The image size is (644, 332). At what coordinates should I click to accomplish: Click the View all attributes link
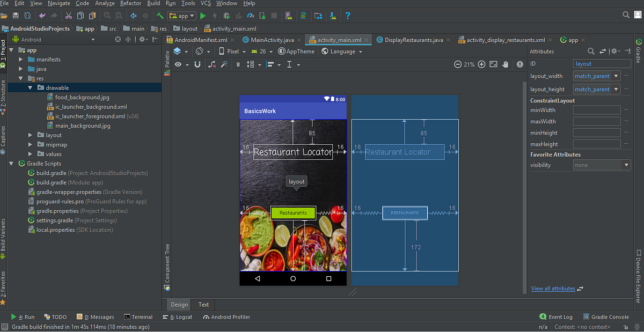(x=553, y=289)
